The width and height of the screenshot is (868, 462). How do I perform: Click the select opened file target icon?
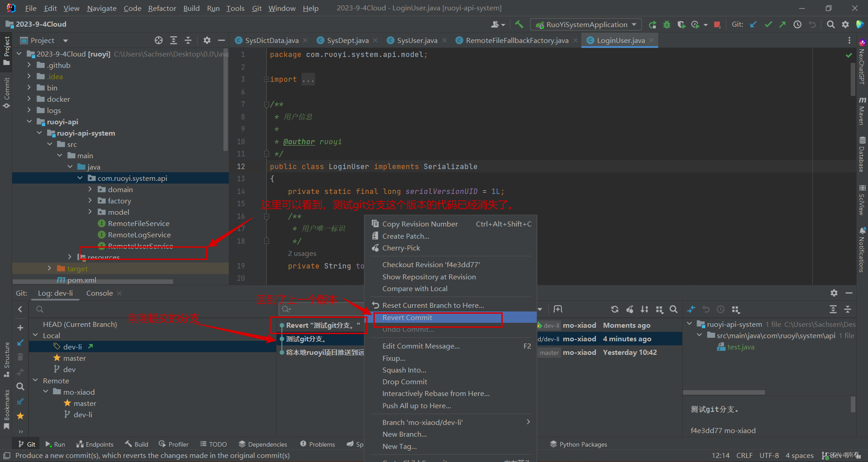(x=159, y=40)
